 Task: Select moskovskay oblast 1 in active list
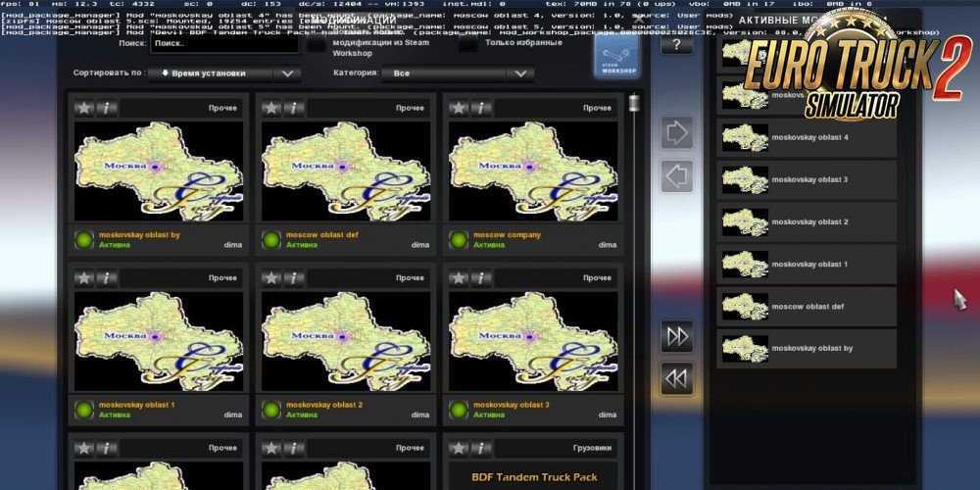(807, 265)
